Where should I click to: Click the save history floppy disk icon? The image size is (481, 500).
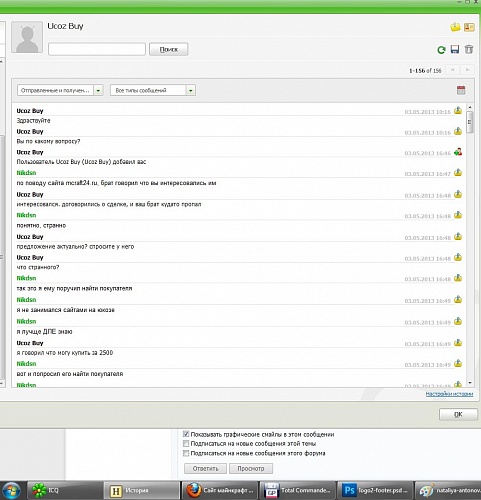(x=455, y=49)
